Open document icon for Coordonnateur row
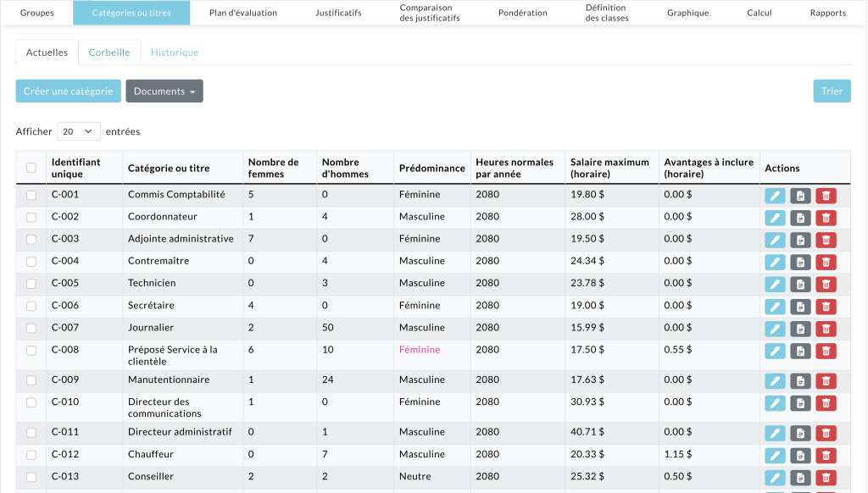The height and width of the screenshot is (493, 868). [800, 218]
